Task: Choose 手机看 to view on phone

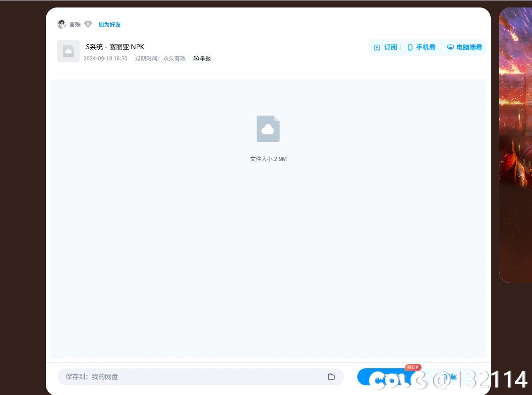Action: tap(421, 47)
